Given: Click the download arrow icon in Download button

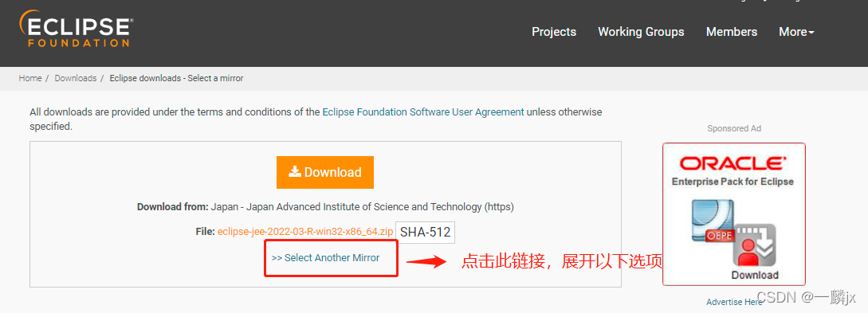Looking at the screenshot, I should point(295,171).
